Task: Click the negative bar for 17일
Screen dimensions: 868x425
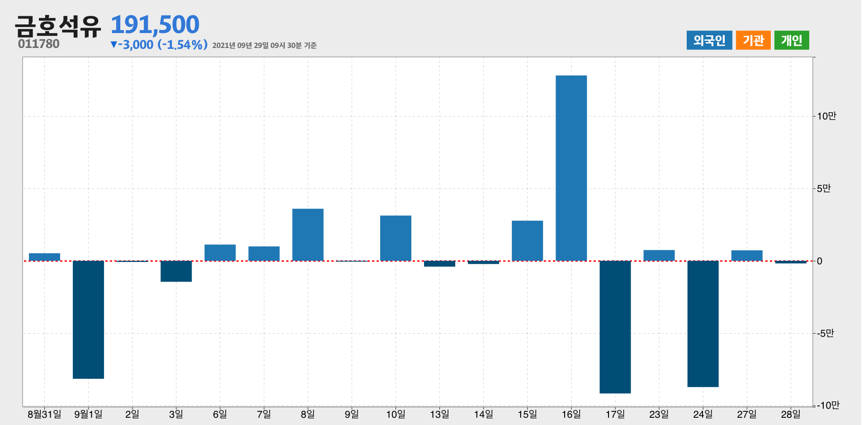Action: click(x=615, y=327)
